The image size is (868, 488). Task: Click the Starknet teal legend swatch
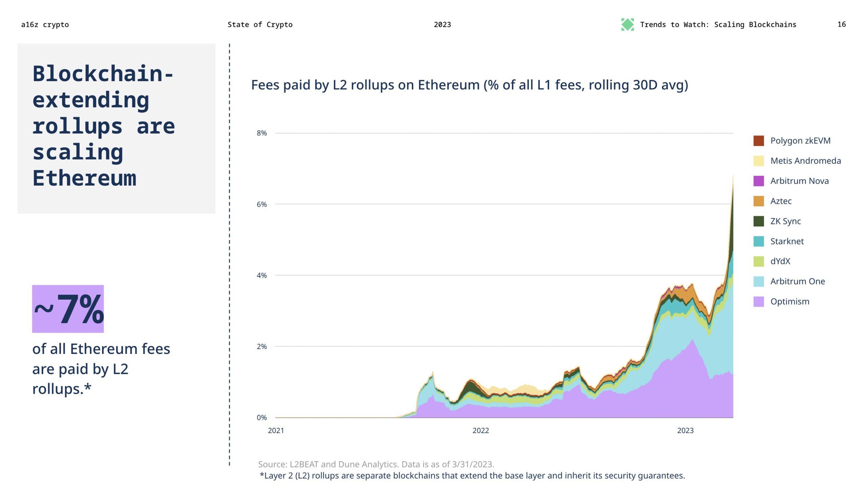point(758,241)
